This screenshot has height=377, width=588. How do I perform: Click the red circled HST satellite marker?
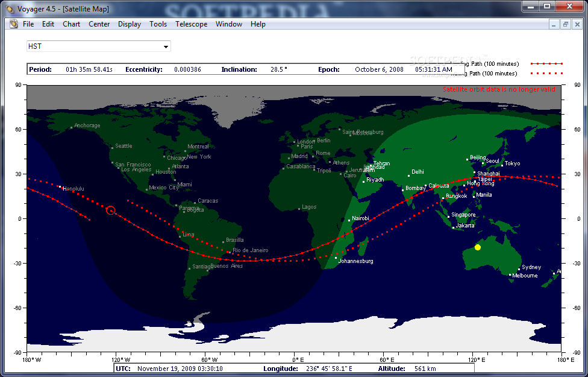click(111, 211)
